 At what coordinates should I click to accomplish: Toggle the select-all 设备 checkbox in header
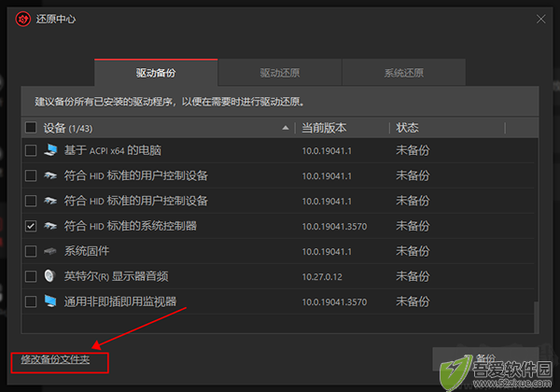31,128
